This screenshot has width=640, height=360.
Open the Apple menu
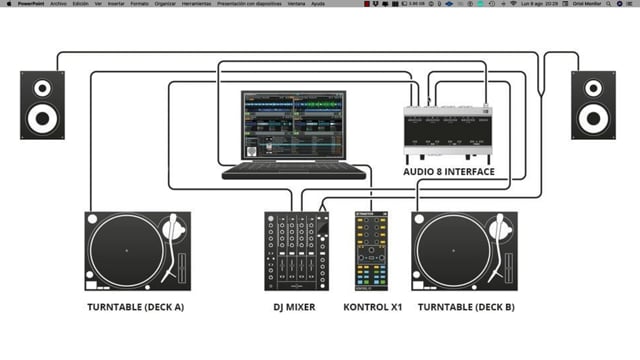[x=9, y=4]
